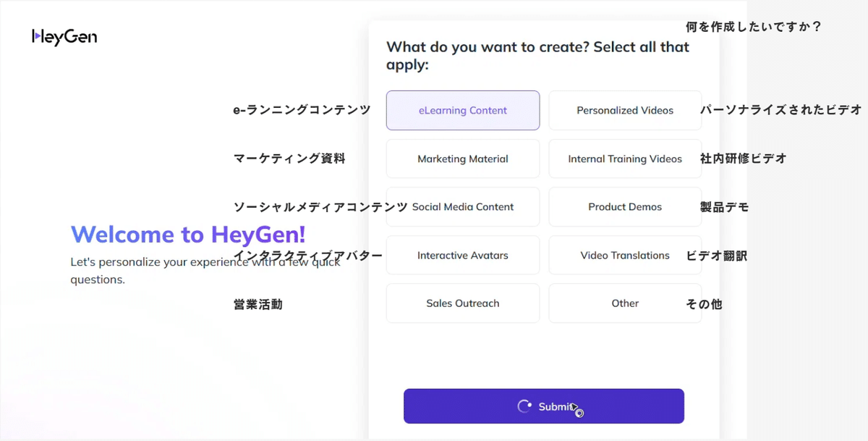Toggle the Marketing Material selection

tap(462, 159)
